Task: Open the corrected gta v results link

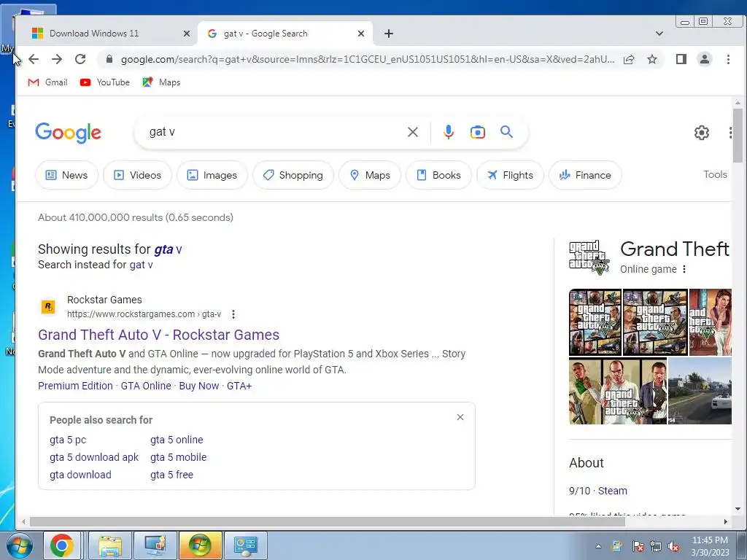Action: [168, 249]
